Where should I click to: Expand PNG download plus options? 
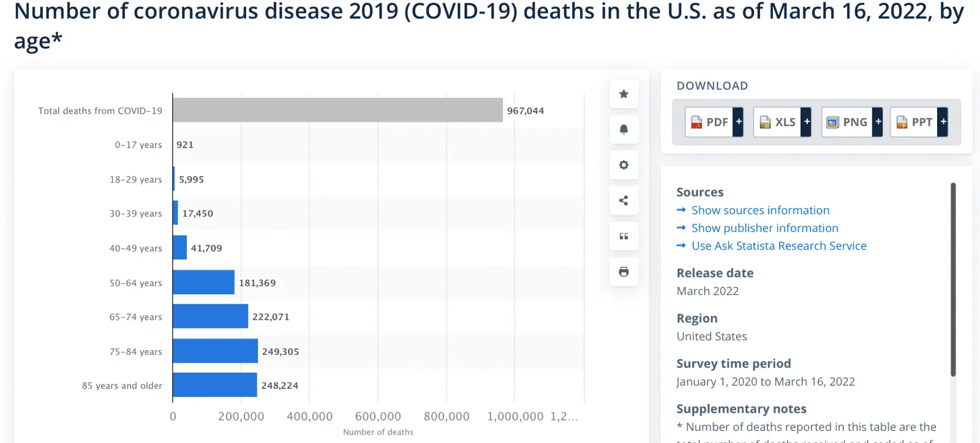coord(878,122)
